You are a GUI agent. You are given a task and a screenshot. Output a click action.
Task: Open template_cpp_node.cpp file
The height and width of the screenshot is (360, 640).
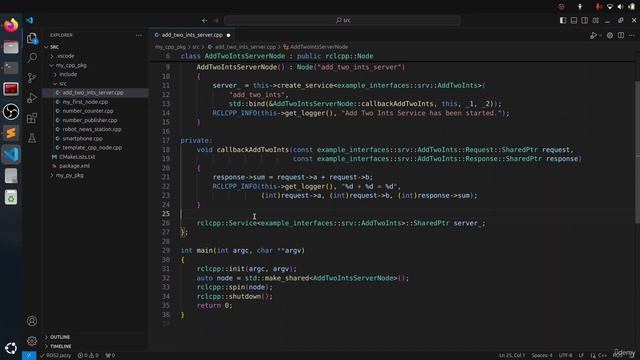92,148
